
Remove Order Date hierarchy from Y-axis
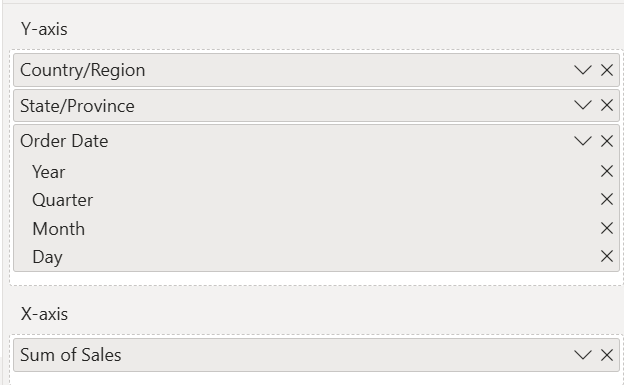click(x=606, y=141)
